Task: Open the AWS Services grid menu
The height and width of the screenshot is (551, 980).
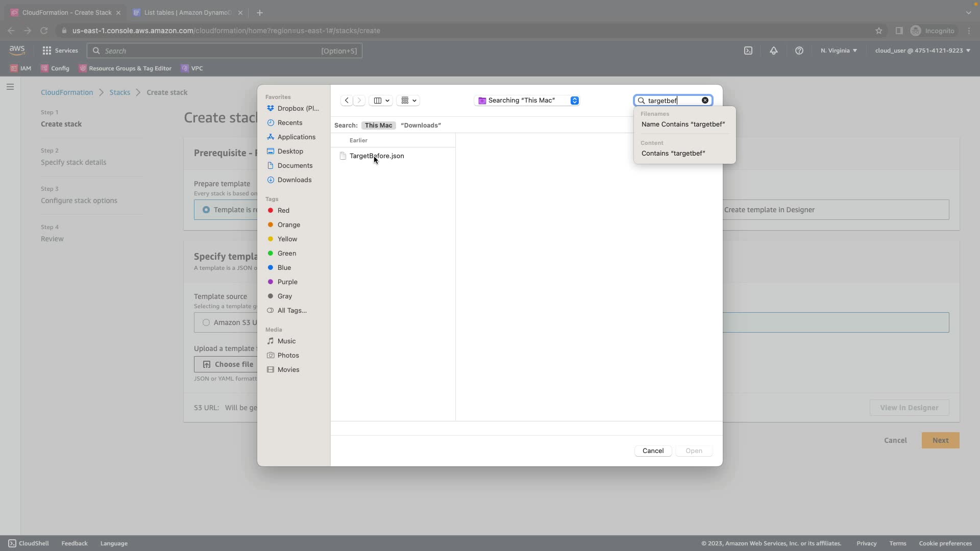Action: 47,51
